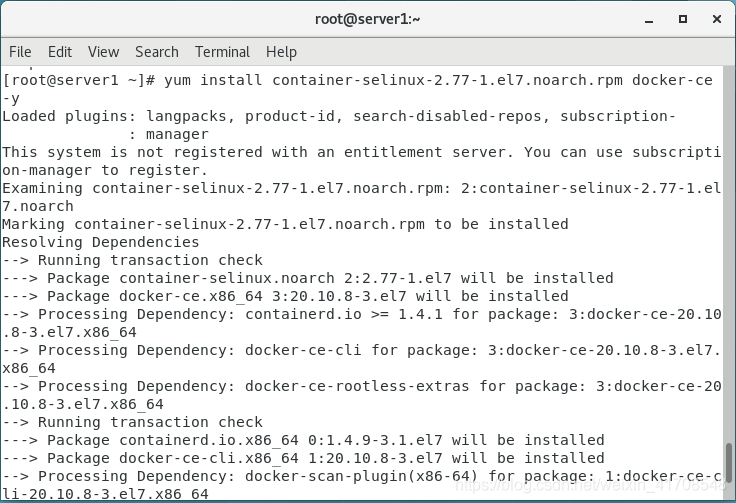Open the Search menu
The image size is (736, 503).
point(157,52)
